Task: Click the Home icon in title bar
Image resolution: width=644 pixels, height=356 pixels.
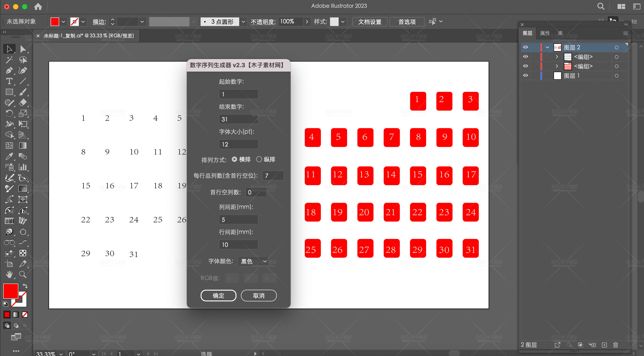Action: click(38, 6)
